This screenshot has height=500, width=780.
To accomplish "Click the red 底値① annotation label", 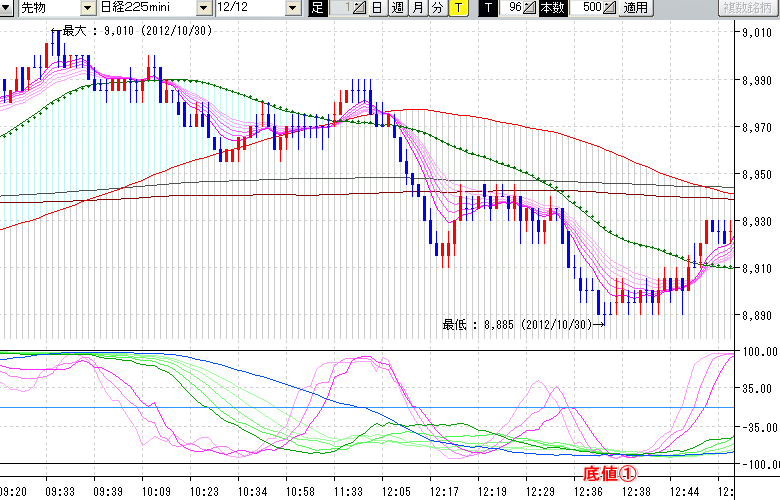I will [609, 472].
